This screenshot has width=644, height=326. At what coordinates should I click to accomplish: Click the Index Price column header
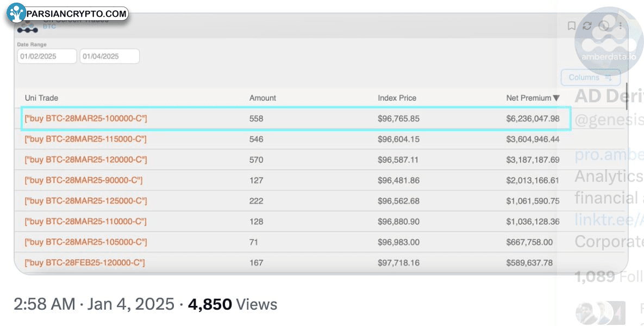coord(397,98)
